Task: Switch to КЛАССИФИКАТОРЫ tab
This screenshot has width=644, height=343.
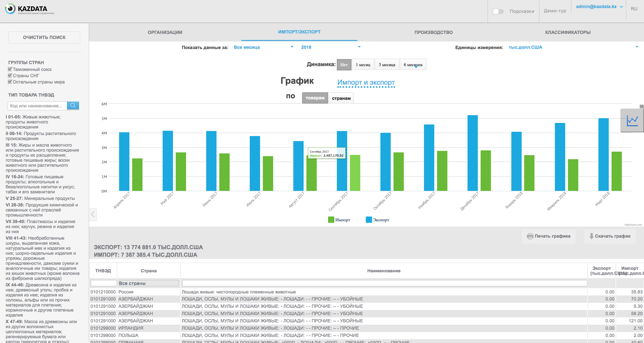Action: point(568,32)
